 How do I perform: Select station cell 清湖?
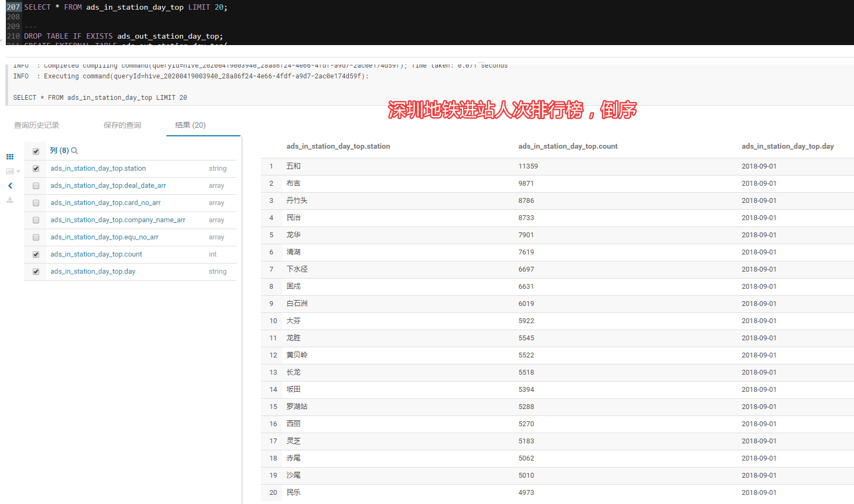pyautogui.click(x=294, y=252)
